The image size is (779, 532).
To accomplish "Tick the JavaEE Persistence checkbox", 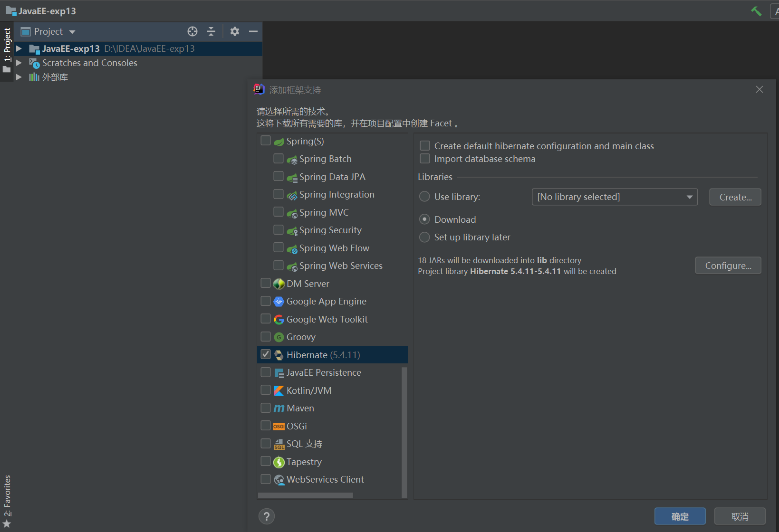I will point(266,372).
